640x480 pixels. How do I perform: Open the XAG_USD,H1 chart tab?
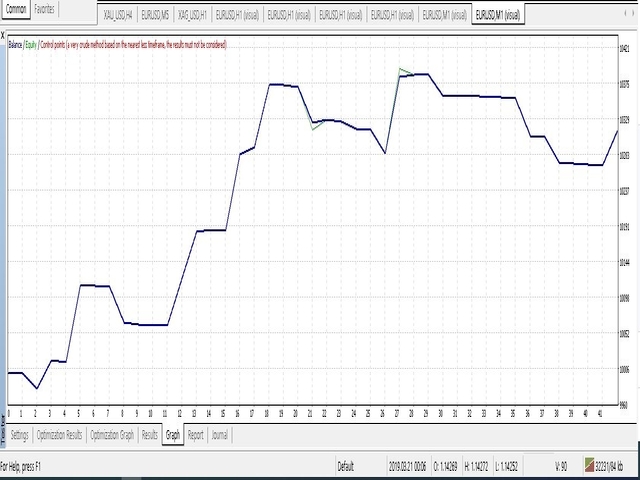192,16
